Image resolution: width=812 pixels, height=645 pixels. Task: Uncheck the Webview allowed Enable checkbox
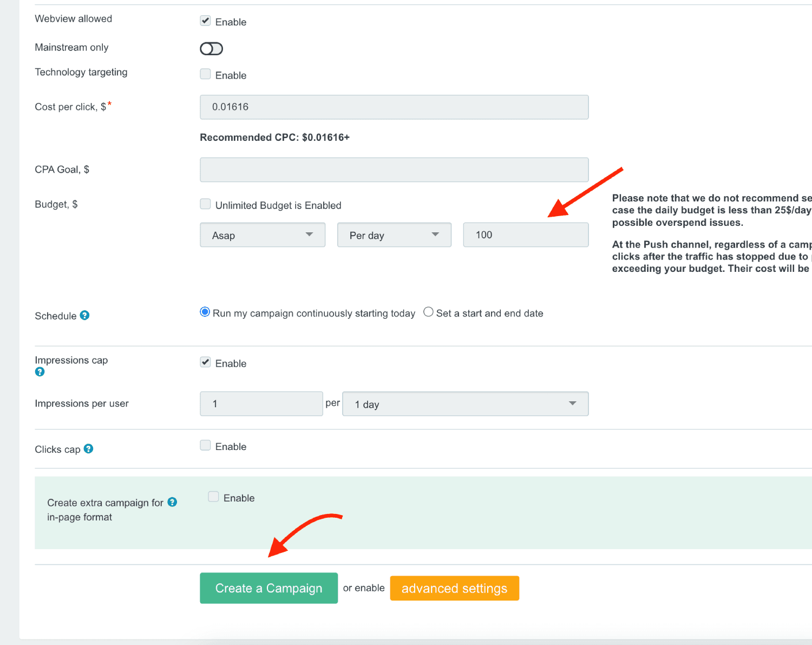click(x=205, y=21)
